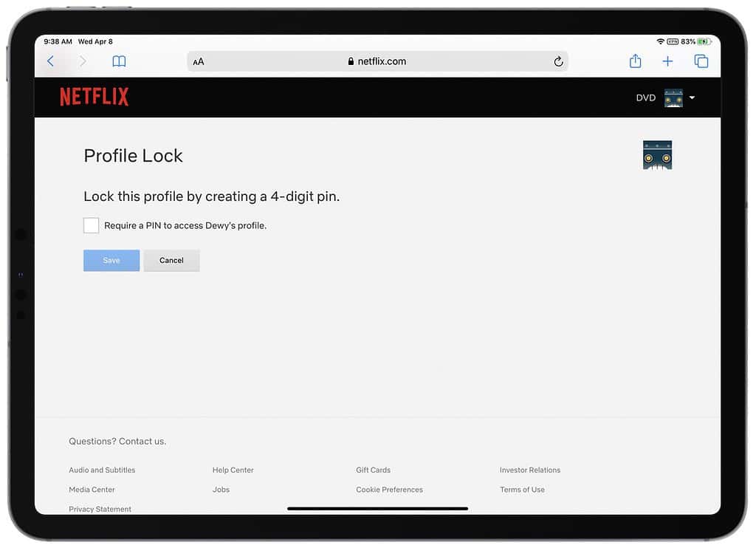The image size is (756, 548).
Task: Open Cookie Preferences
Action: pos(389,489)
